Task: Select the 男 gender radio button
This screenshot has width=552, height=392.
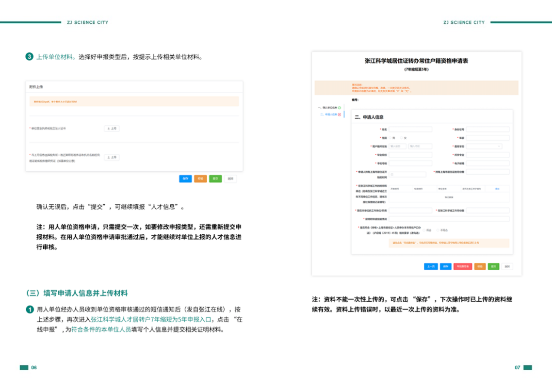Action: click(x=390, y=138)
